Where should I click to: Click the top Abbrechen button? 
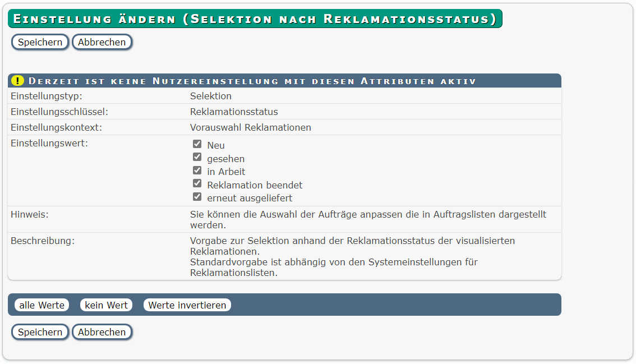102,42
